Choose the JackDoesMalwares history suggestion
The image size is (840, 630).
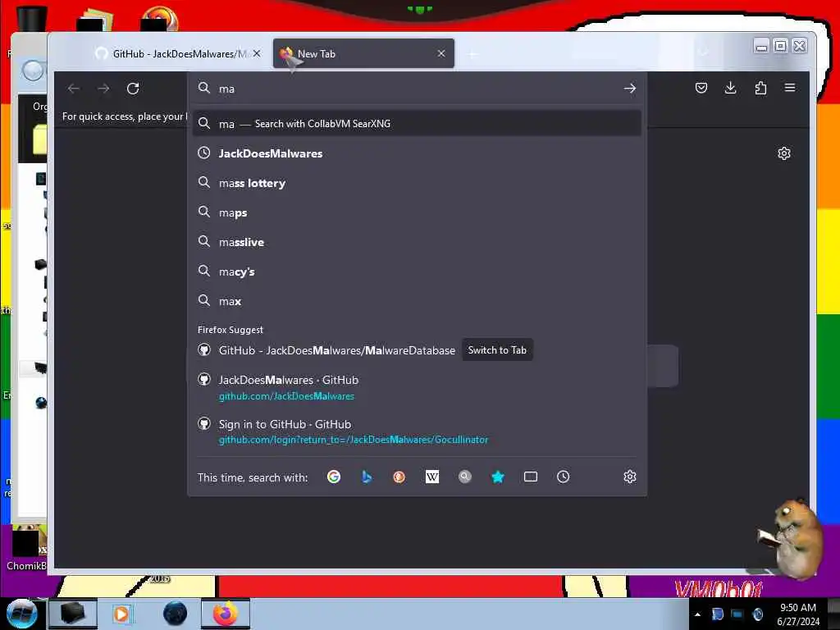pyautogui.click(x=417, y=153)
